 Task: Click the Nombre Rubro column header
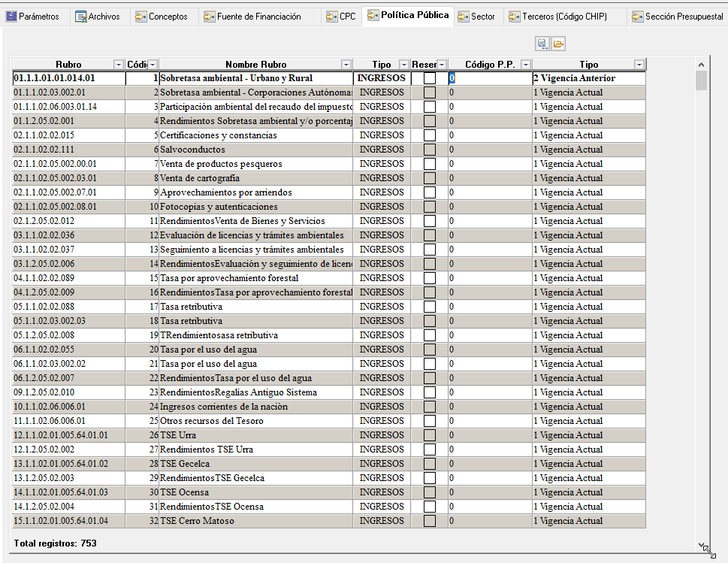pos(255,65)
